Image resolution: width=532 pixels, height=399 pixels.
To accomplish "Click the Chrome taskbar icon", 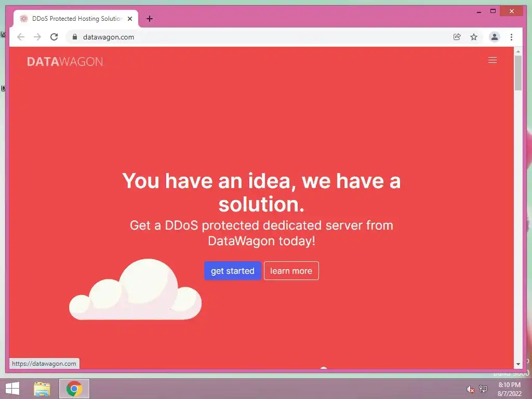I will [x=74, y=389].
